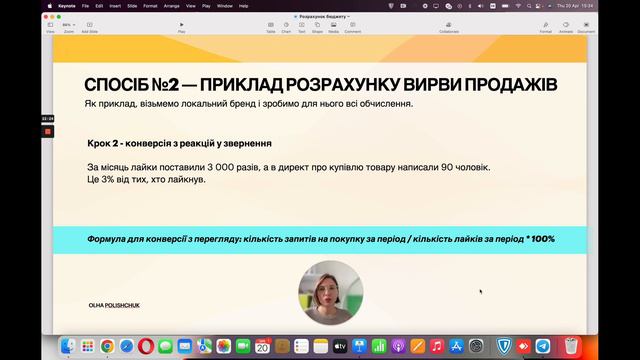Open Trash from the dock
This screenshot has width=640, height=360.
pyautogui.click(x=571, y=347)
